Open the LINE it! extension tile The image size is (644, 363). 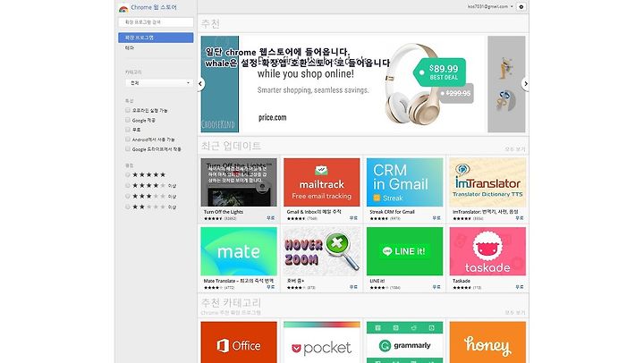point(404,251)
